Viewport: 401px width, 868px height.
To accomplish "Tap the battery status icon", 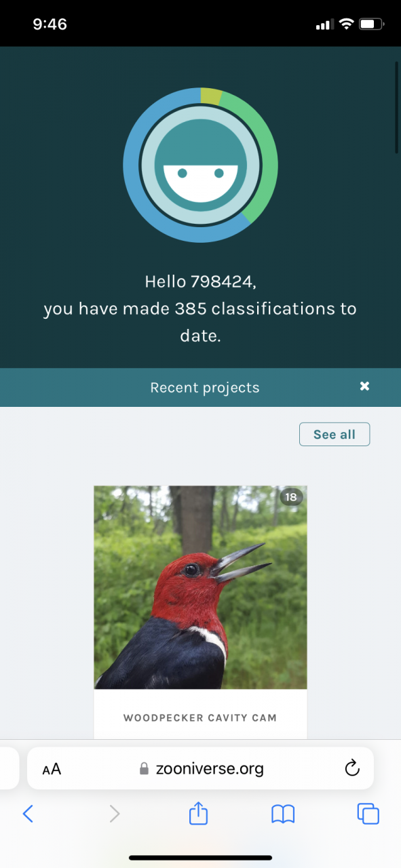I will 372,24.
